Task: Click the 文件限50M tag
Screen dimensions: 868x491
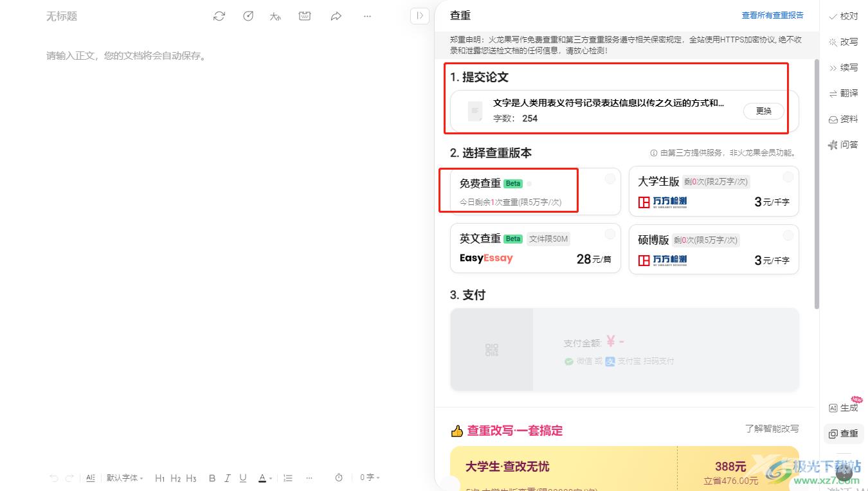Action: point(548,239)
